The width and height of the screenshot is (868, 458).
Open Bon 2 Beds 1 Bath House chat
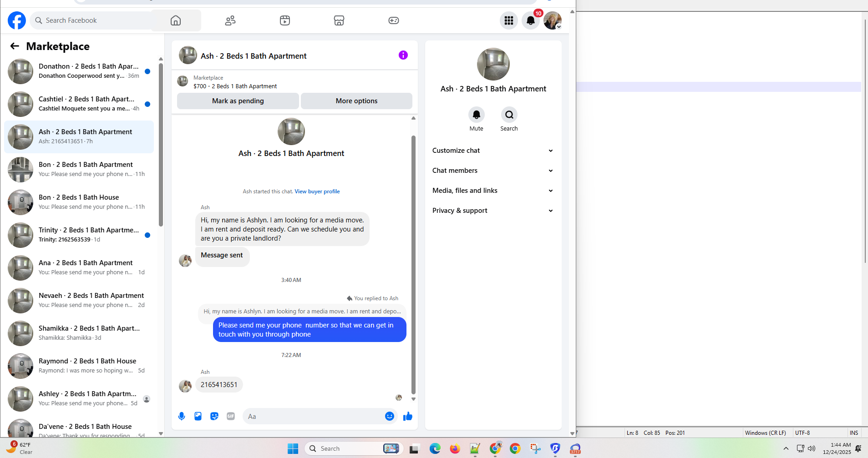click(x=79, y=202)
